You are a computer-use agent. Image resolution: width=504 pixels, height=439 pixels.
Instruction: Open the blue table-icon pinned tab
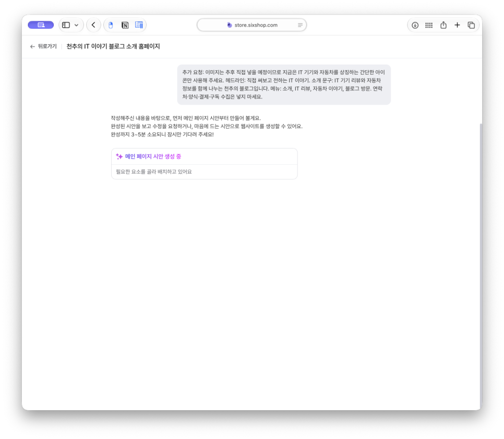tap(139, 25)
